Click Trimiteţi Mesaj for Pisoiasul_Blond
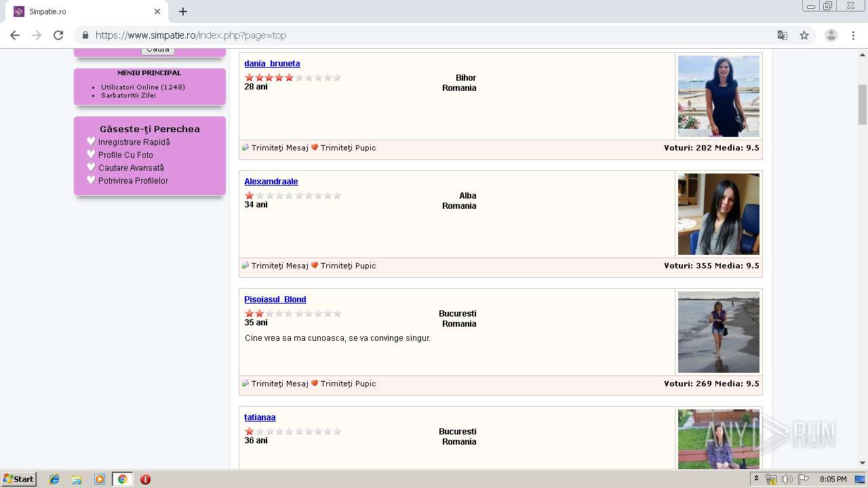The width and height of the screenshot is (868, 488). (x=279, y=384)
